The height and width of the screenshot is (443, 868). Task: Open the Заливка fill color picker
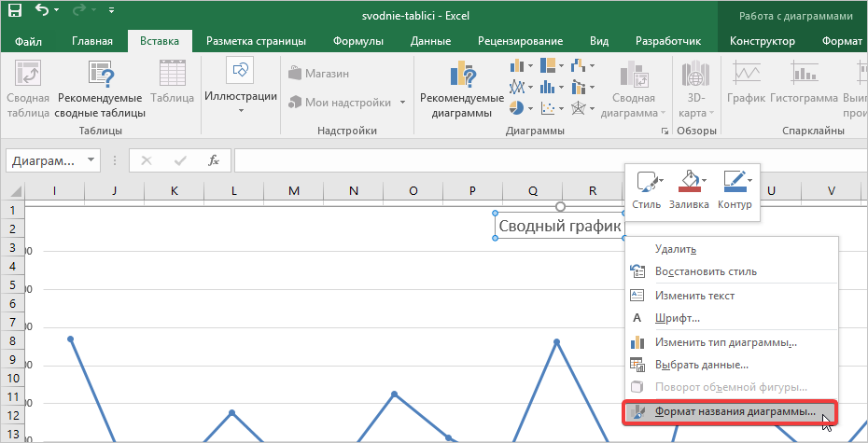689,187
